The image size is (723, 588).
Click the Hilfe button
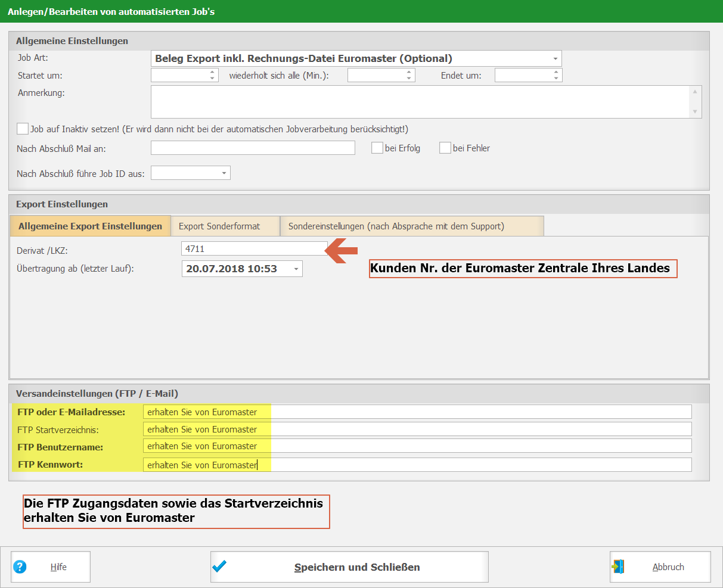coord(51,567)
